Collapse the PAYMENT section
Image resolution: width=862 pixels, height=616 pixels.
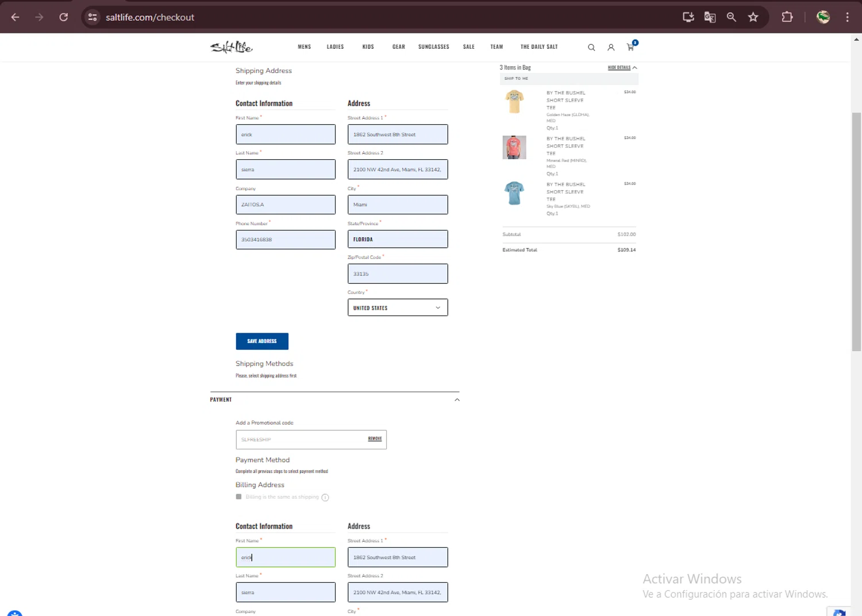(457, 400)
